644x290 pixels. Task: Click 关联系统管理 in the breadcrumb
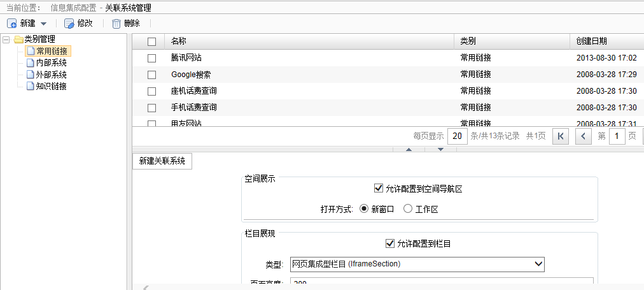[128, 8]
